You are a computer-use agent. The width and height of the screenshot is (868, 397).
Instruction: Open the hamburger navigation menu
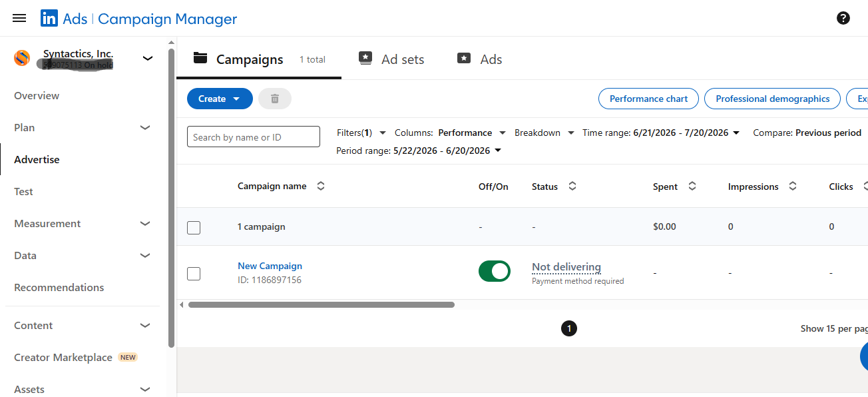19,19
